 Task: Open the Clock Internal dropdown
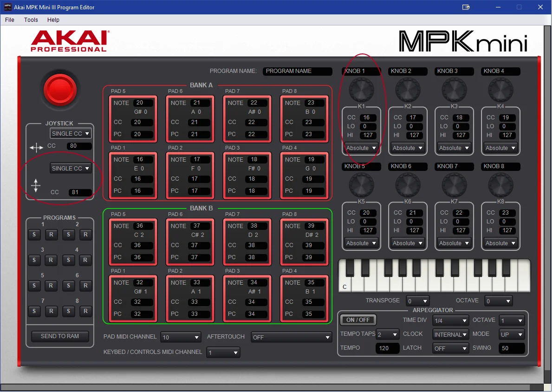pos(451,334)
